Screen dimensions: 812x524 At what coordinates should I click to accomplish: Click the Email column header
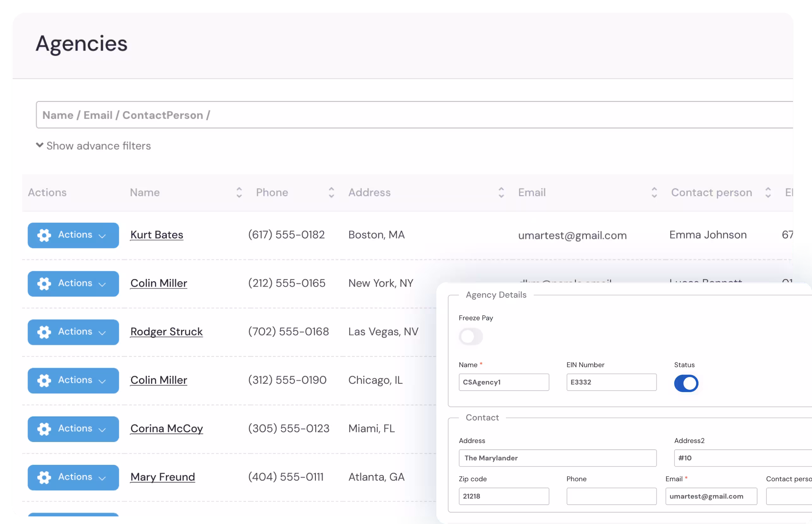(532, 192)
